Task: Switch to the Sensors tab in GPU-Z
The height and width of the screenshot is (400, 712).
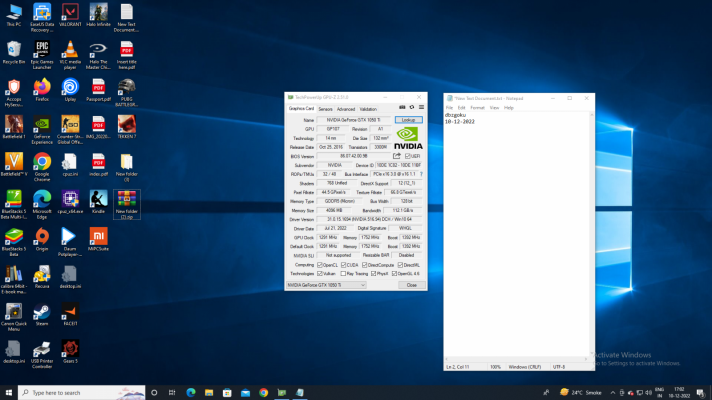Action: [325, 109]
